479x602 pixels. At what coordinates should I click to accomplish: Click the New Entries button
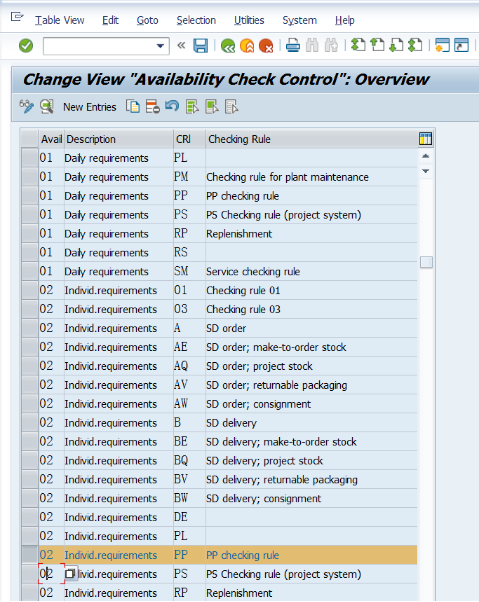(89, 107)
